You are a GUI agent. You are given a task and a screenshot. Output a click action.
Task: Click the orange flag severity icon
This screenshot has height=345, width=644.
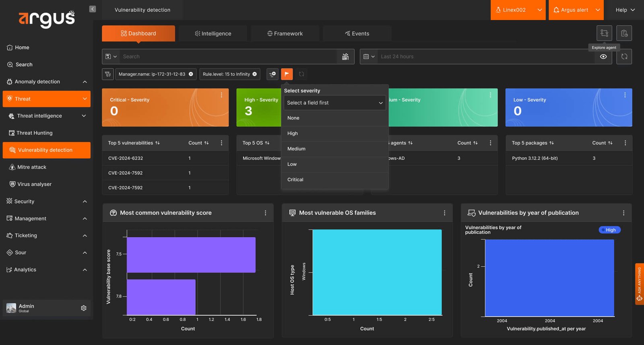pyautogui.click(x=287, y=74)
